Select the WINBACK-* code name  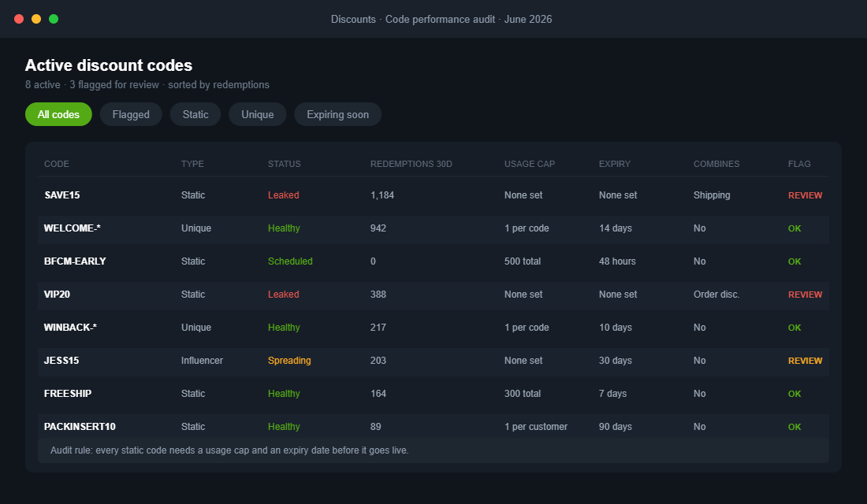[70, 328]
